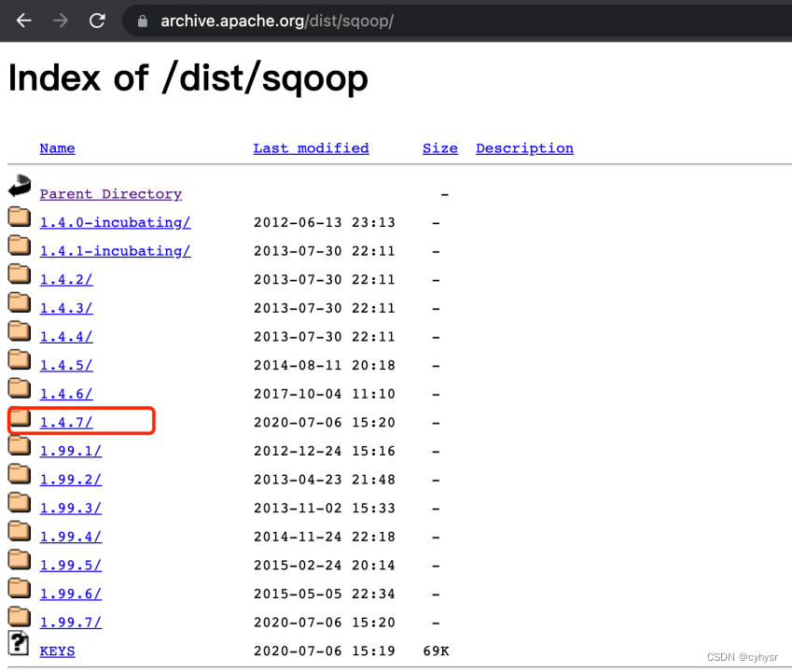Click the browser forward arrow
Screen dimensions: 792x672
click(x=61, y=21)
